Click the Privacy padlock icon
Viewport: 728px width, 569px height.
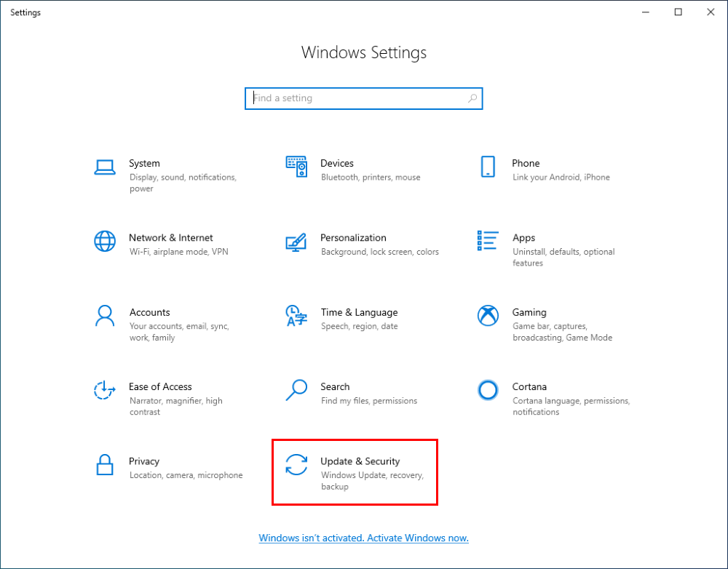(105, 464)
